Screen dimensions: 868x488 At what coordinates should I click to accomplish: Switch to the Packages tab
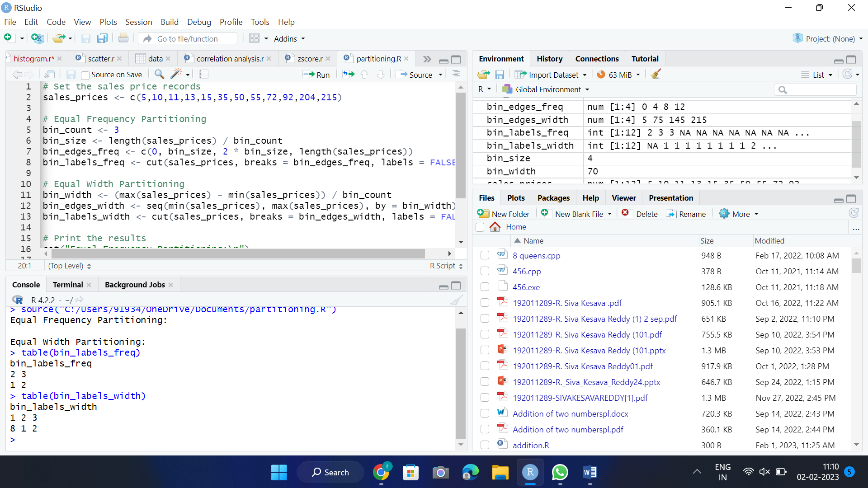pyautogui.click(x=553, y=198)
